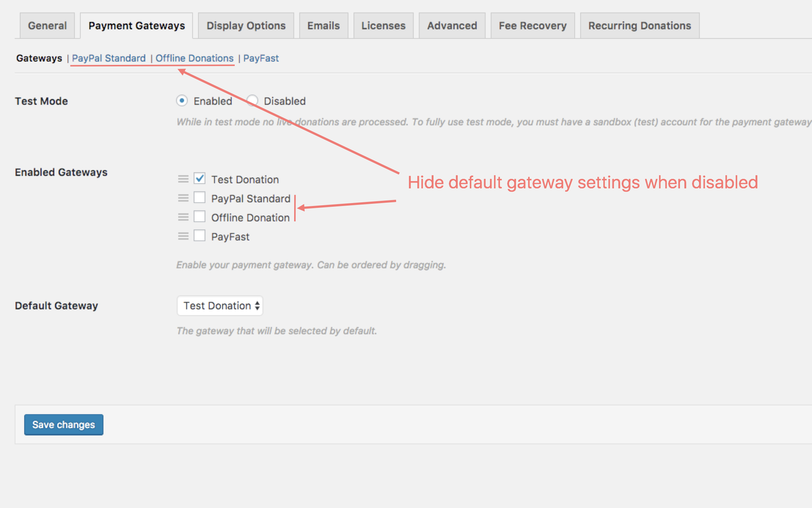Click the Offline Donations link
812x508 pixels.
click(x=194, y=58)
